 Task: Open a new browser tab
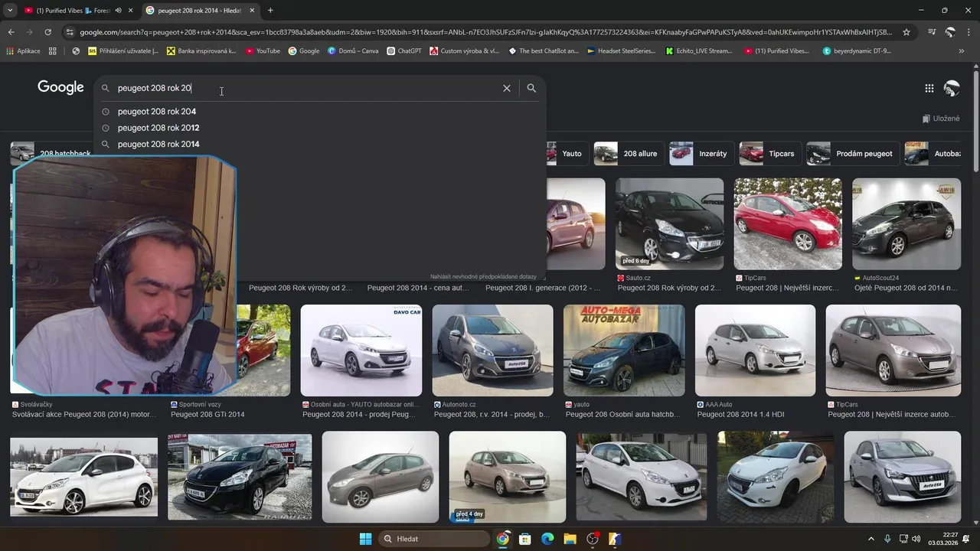(x=270, y=10)
